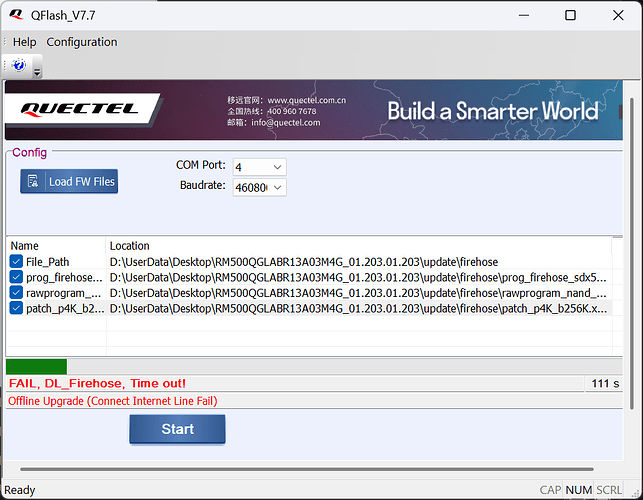This screenshot has height=500, width=643.
Task: Click the Name column header
Action: point(56,246)
